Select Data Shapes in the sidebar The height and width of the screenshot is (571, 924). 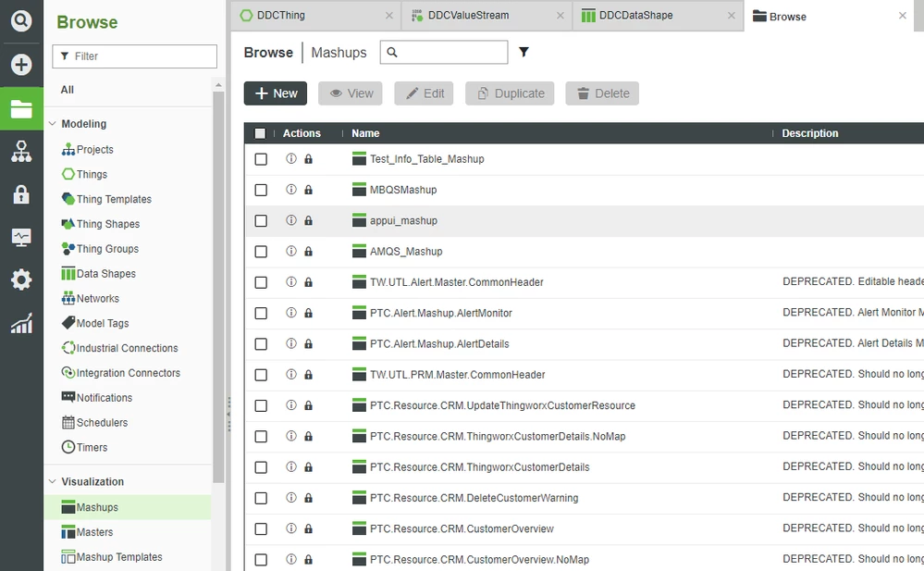coord(102,273)
